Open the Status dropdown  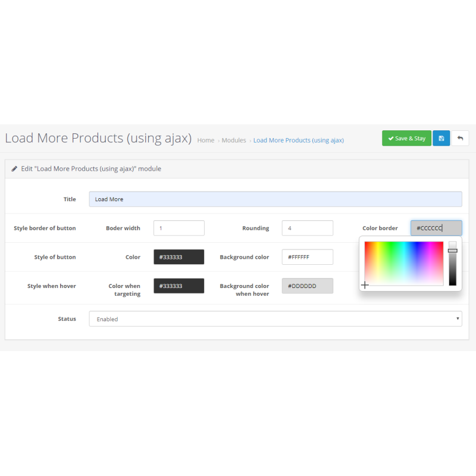(x=275, y=319)
